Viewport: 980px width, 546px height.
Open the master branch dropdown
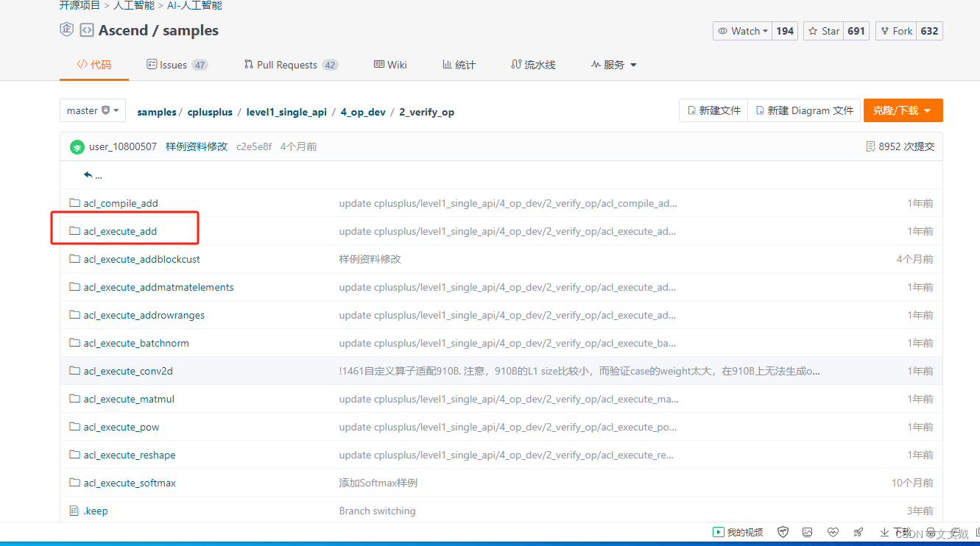(x=93, y=110)
